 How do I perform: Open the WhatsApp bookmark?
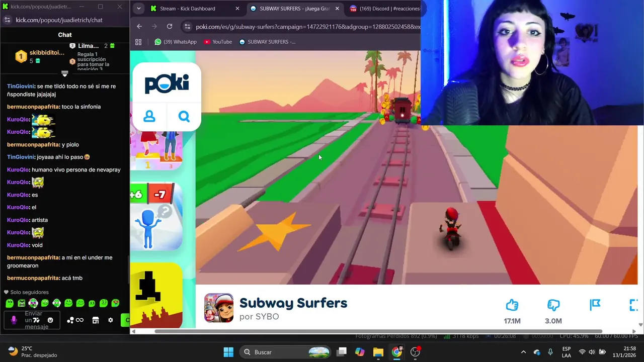[176, 42]
